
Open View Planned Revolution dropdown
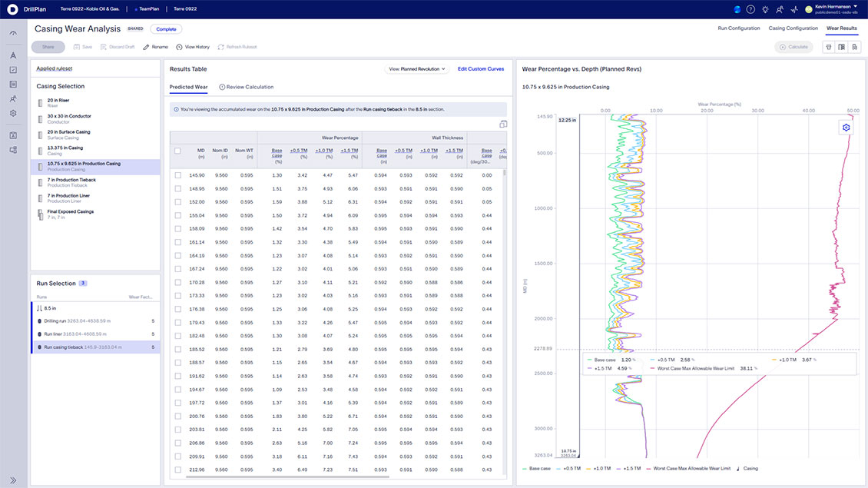(x=417, y=69)
